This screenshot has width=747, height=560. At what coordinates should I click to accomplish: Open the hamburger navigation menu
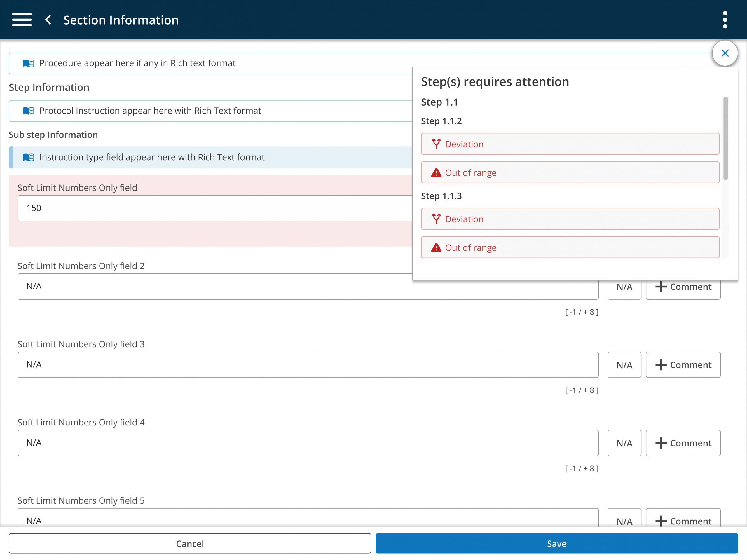pyautogui.click(x=22, y=20)
